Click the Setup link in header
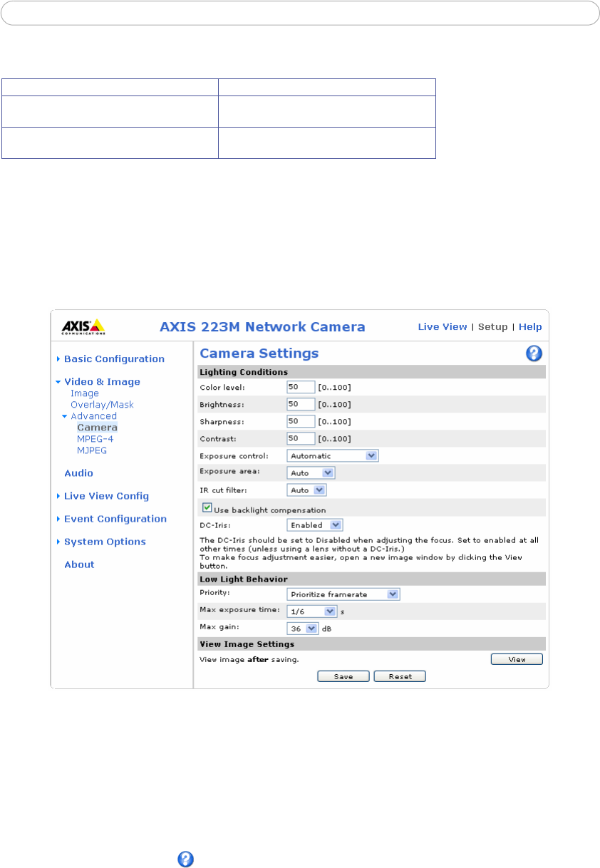Viewport: 600px width, 868px height. 493,327
